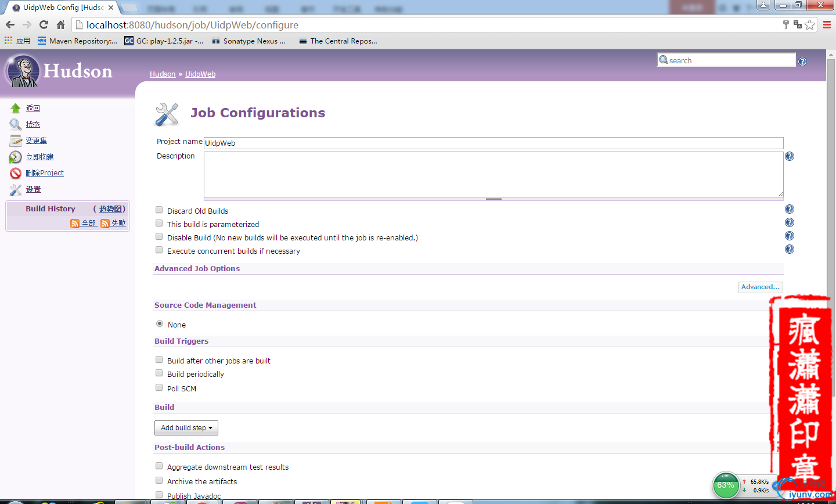Open help for concurrent builds option
The image size is (836, 504).
coord(790,249)
